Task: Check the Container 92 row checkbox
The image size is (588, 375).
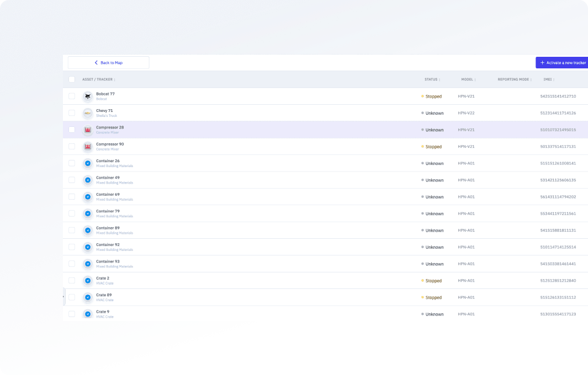Action: click(72, 247)
